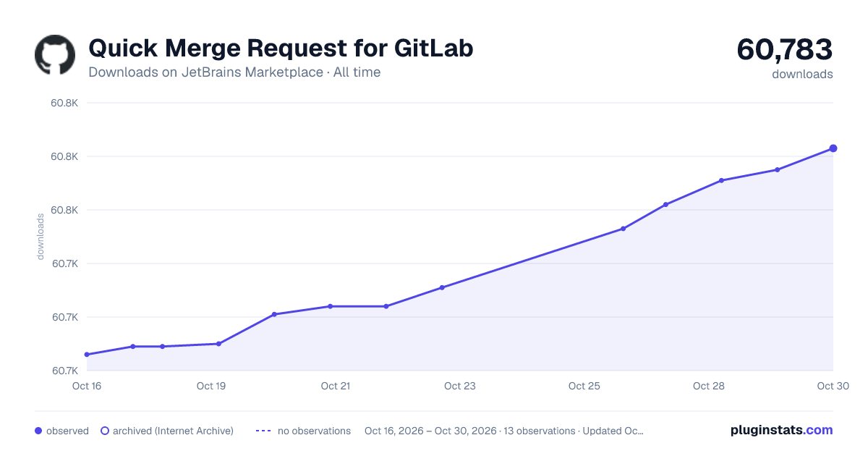Click the '13 observations' date range footer text
Image resolution: width=868 pixels, height=456 pixels.
coord(504,431)
